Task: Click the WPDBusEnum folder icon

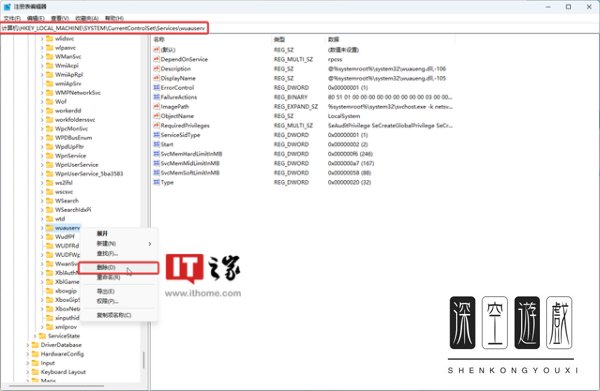Action: click(49, 138)
